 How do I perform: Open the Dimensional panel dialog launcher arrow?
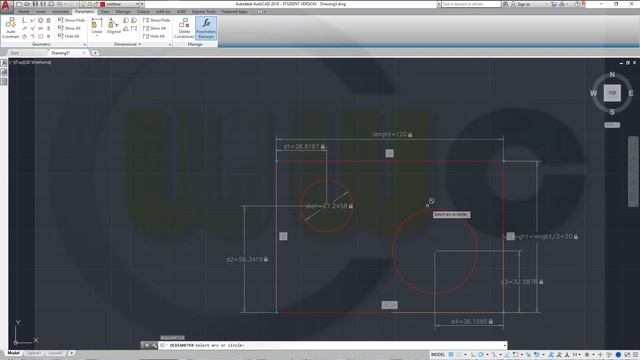(x=170, y=44)
